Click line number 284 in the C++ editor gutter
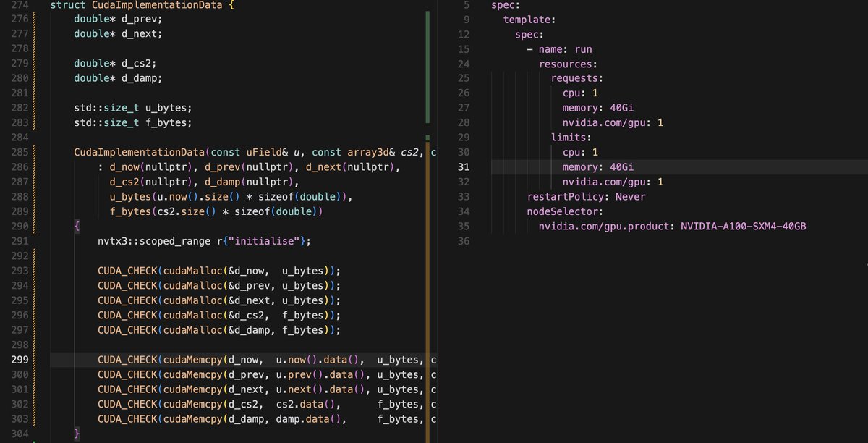Image resolution: width=868 pixels, height=443 pixels. 20,138
